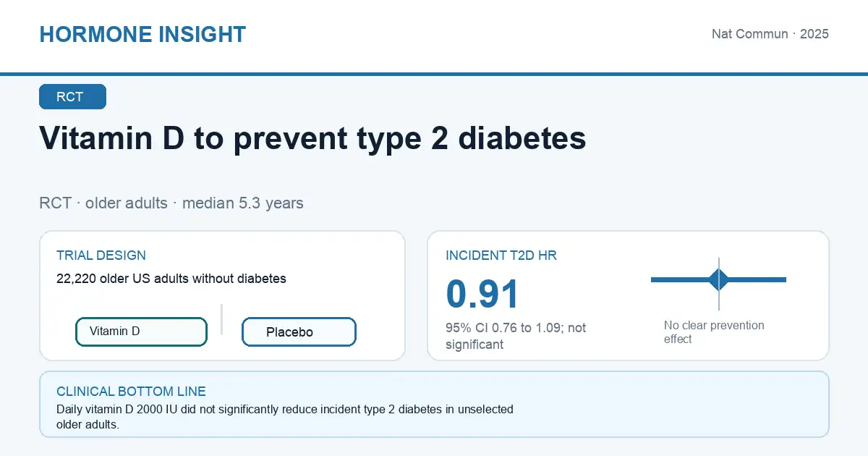Image resolution: width=868 pixels, height=456 pixels.
Task: Click the No clear prevention effect caption
Action: coord(714,332)
